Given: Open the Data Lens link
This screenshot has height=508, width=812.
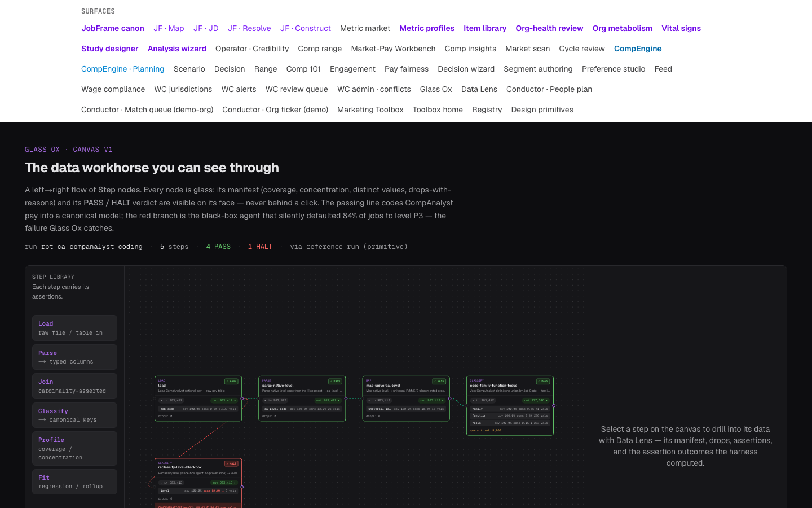Looking at the screenshot, I should 479,89.
